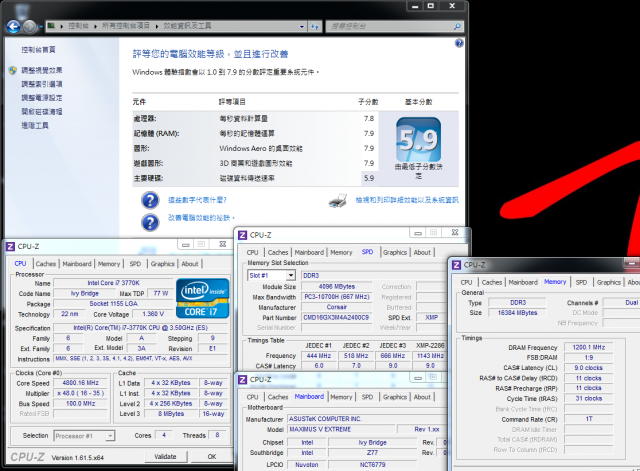The width and height of the screenshot is (640, 471).
Task: Click the address bar refresh icon
Action: (x=315, y=27)
